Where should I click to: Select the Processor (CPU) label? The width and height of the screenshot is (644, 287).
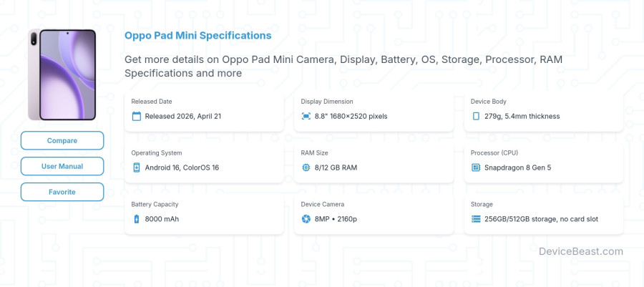(x=494, y=152)
